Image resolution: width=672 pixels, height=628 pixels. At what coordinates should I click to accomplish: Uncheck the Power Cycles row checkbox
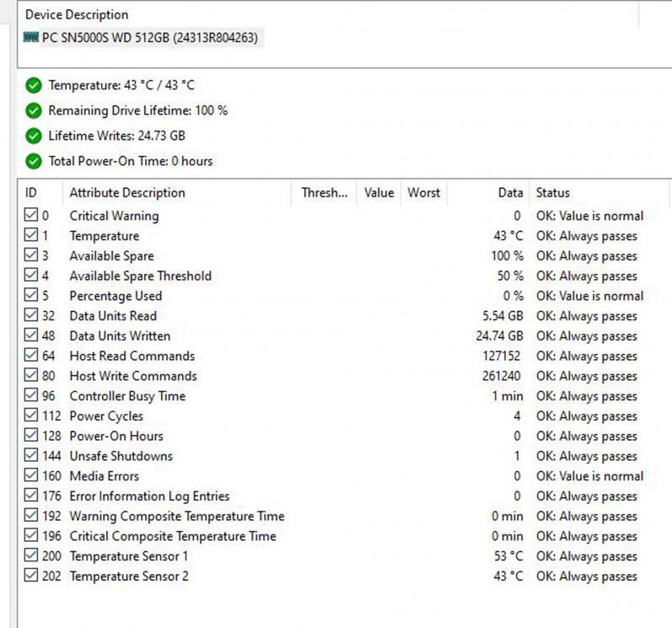coord(31,416)
